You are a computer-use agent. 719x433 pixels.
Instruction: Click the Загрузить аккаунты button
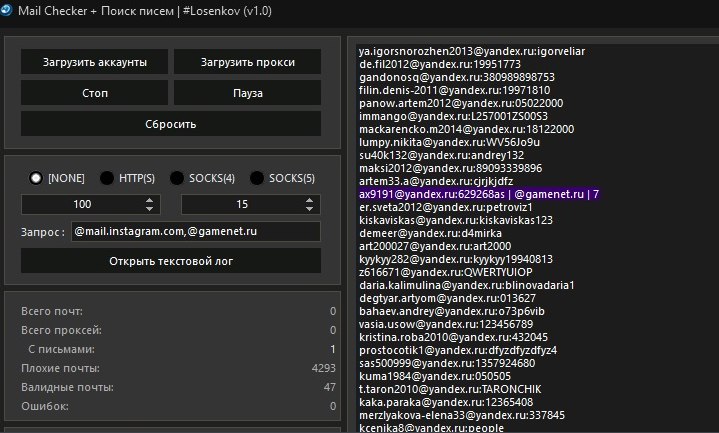[94, 62]
